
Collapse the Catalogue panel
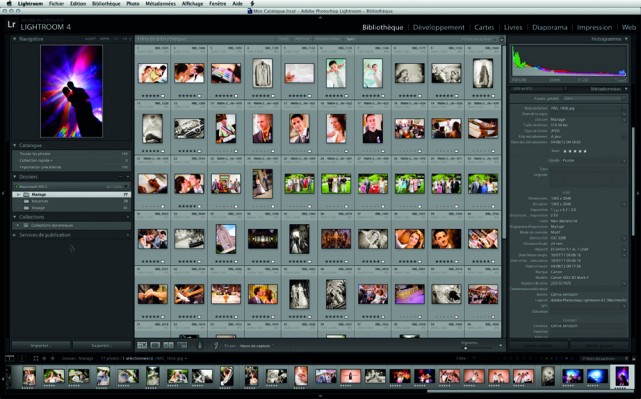tap(14, 145)
